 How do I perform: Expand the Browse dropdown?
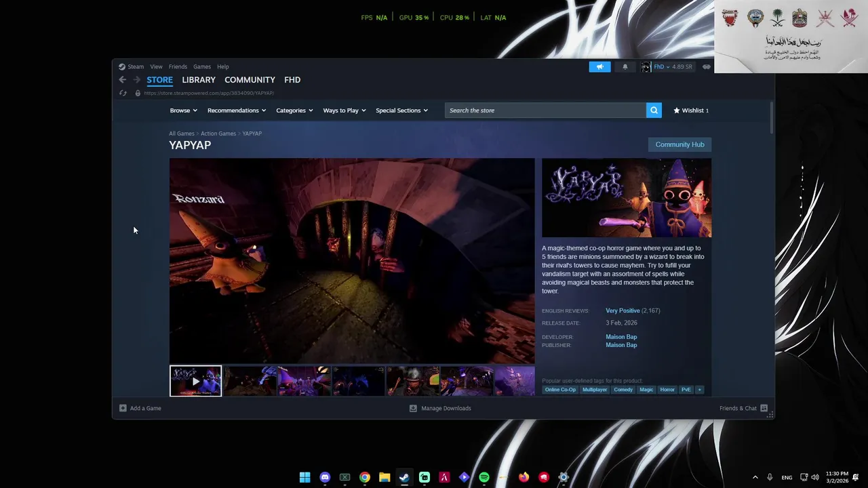click(x=184, y=110)
